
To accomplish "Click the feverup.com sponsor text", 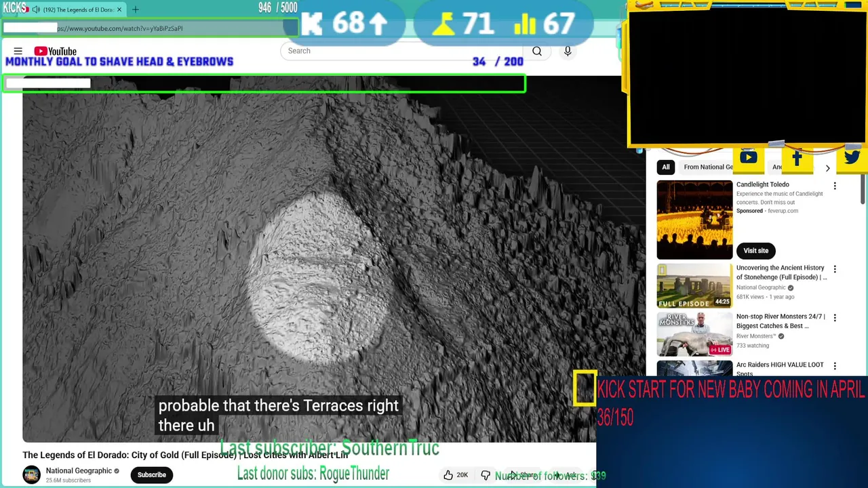I will coord(783,211).
